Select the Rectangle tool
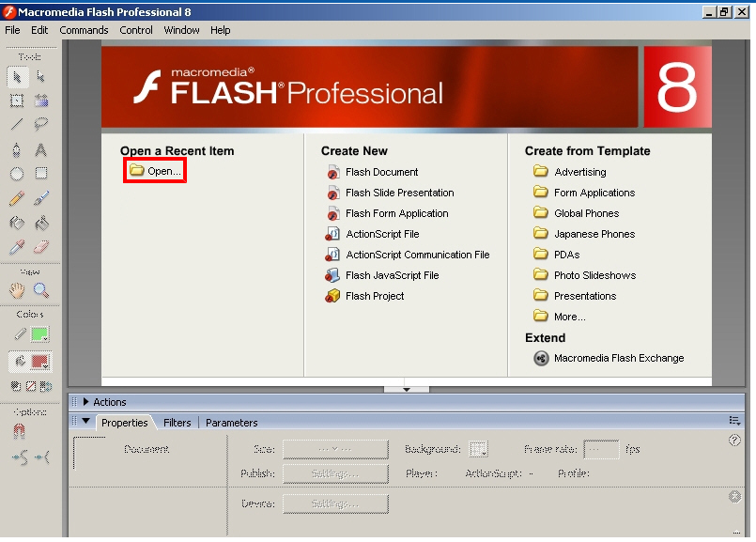The image size is (756, 542). pos(41,173)
